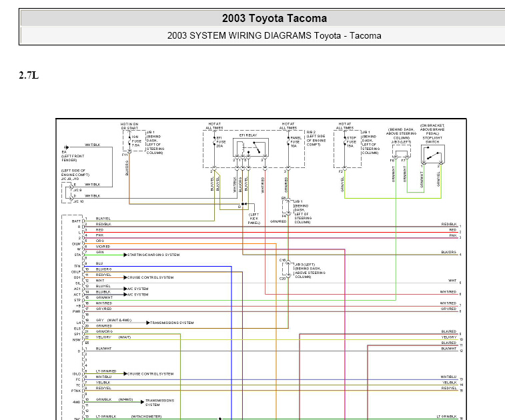Click the "IDLO" terminal label
The height and width of the screenshot is (420, 505).
pos(76,374)
